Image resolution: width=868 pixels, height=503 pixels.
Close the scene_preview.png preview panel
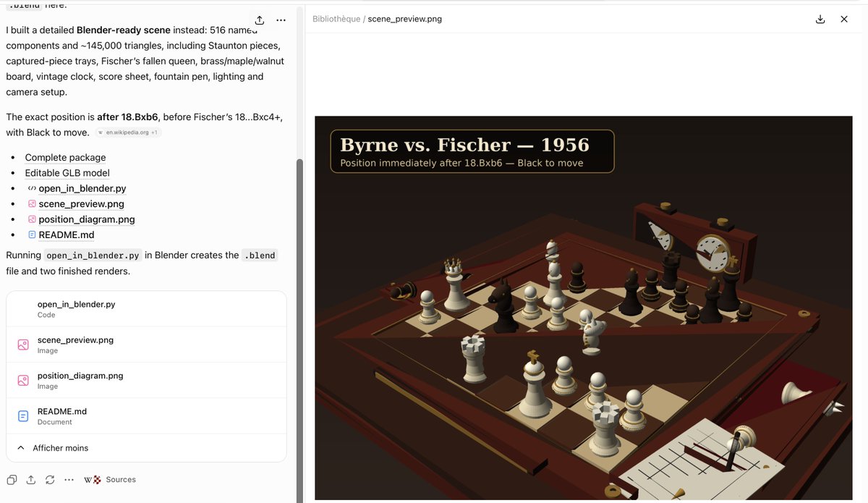(x=844, y=19)
